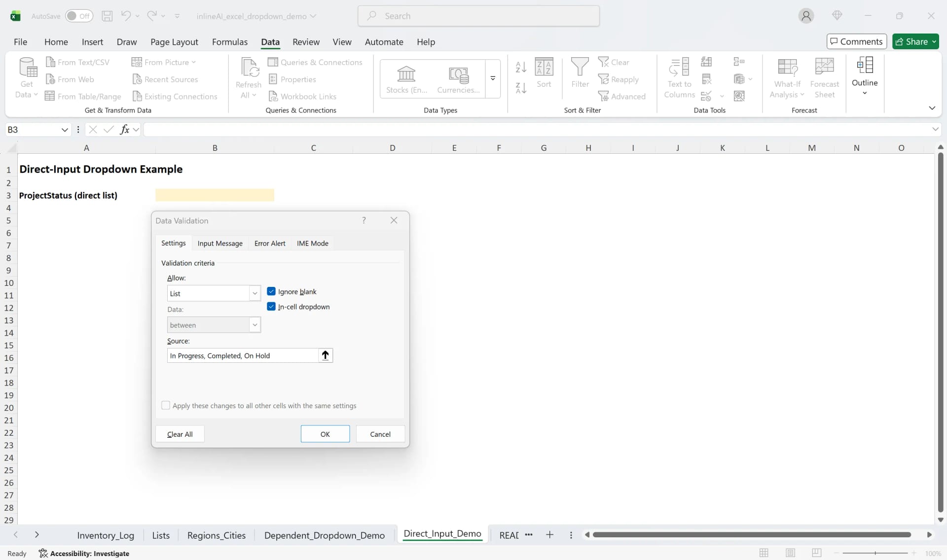The height and width of the screenshot is (560, 947).
Task: Switch to the Error Alert tab
Action: 269,243
